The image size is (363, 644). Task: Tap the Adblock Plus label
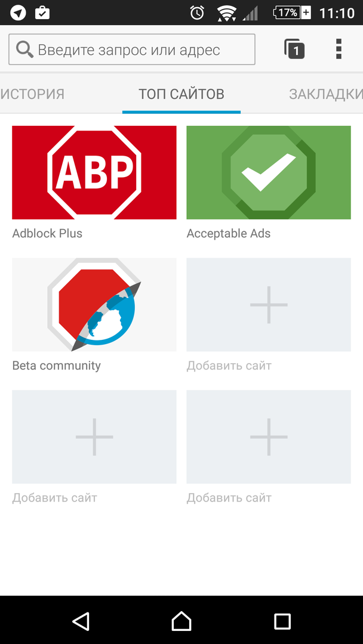[x=47, y=234]
